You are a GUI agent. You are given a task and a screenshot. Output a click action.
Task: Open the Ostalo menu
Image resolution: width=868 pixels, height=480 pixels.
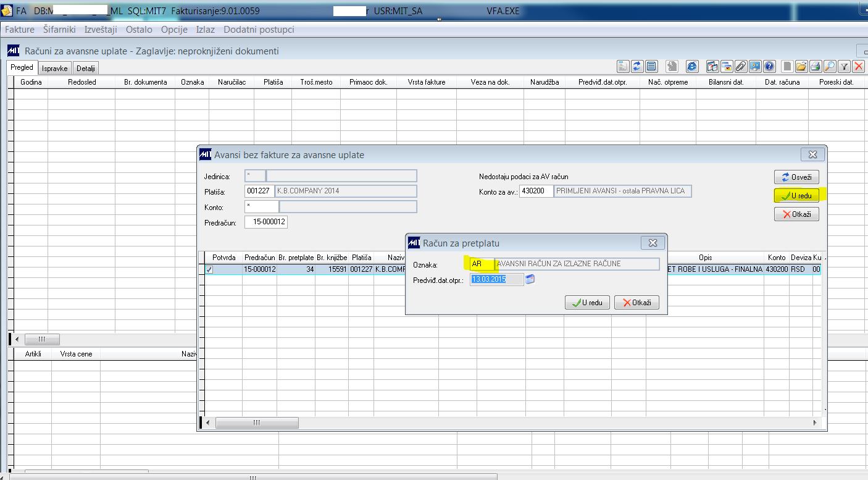click(139, 29)
